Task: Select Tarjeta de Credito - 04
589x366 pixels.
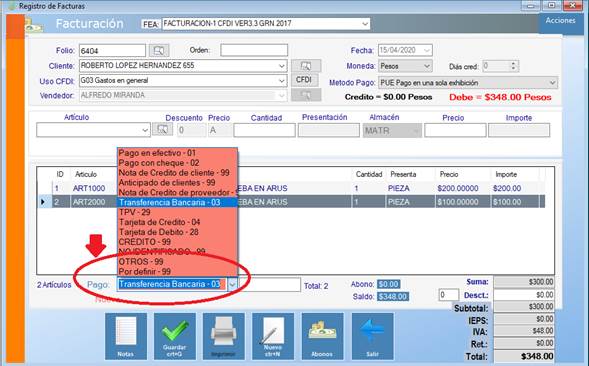Action: point(177,222)
